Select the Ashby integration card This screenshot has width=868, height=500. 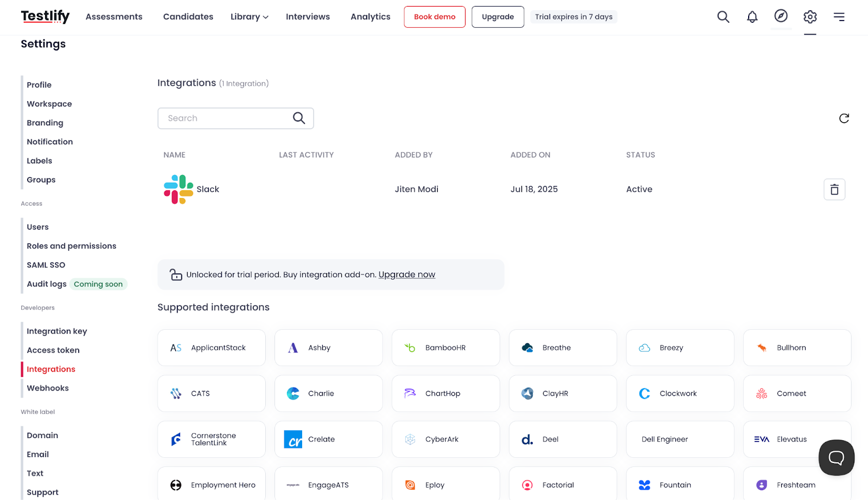pos(329,348)
